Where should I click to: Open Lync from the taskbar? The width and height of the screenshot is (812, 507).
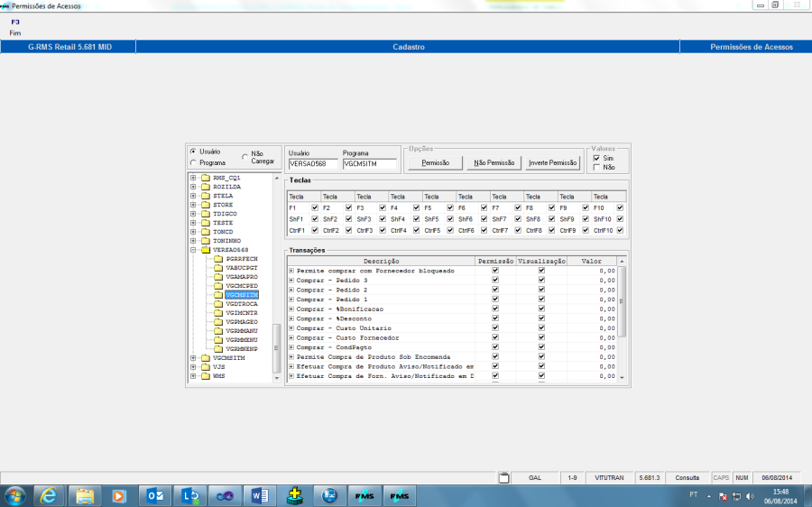[x=189, y=496]
